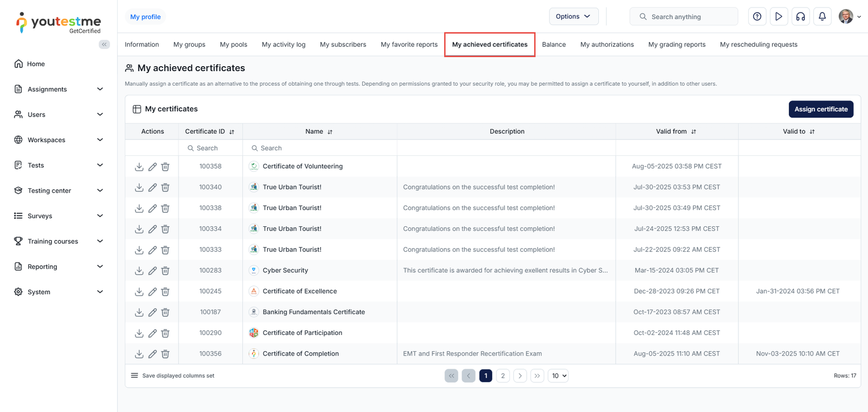Click the Assign certificate button
The width and height of the screenshot is (868, 412).
point(820,109)
